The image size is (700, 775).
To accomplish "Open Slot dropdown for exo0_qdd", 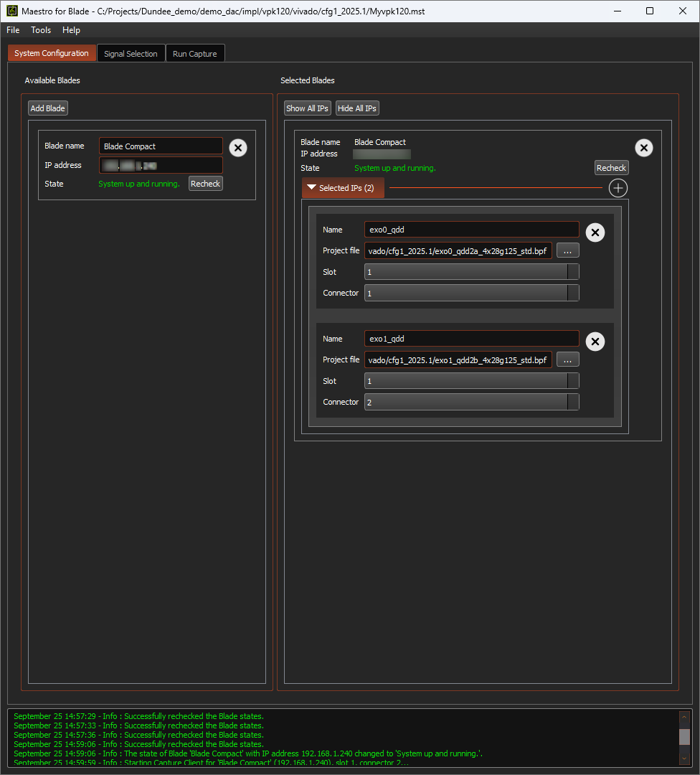I will point(472,272).
